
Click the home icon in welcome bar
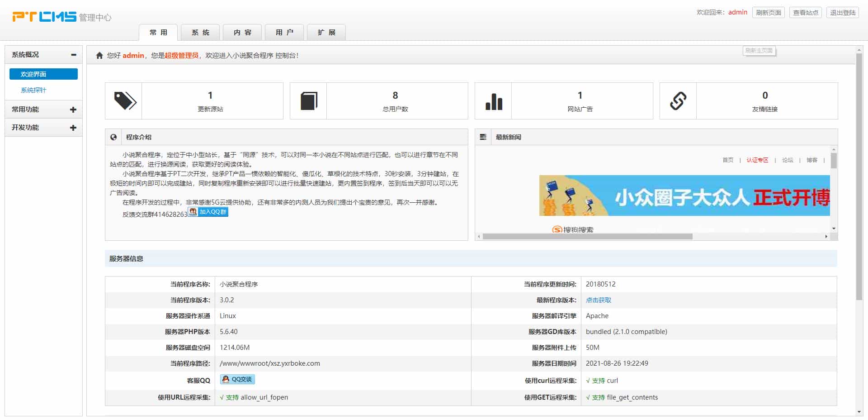click(99, 56)
